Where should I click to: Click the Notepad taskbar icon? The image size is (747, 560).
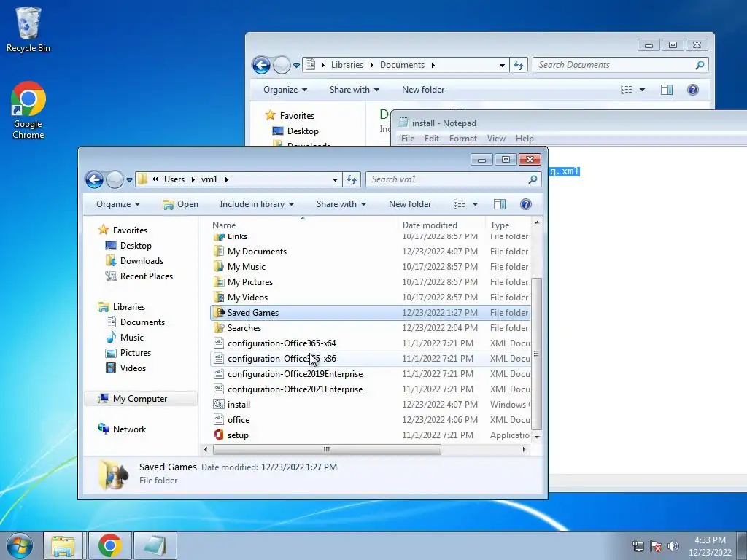[155, 545]
